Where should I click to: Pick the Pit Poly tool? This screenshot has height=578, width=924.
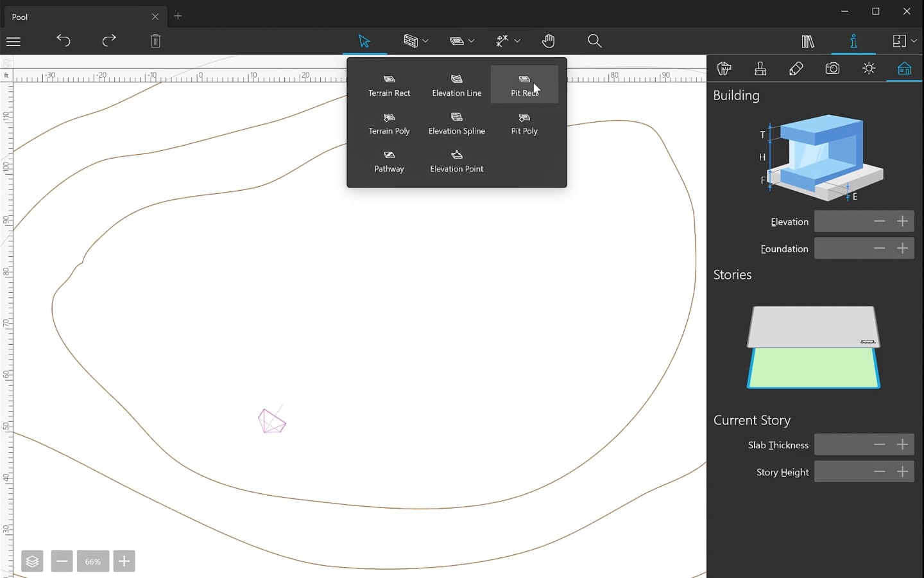click(524, 123)
